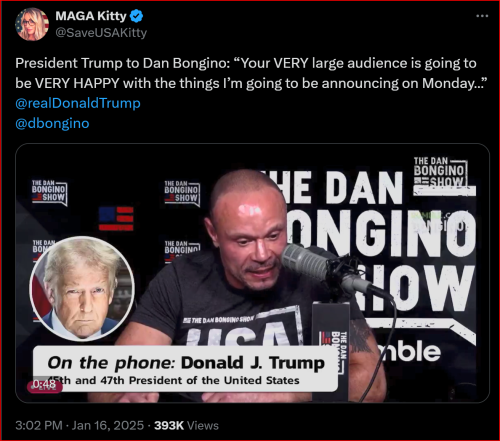This screenshot has width=500, height=441.
Task: Click the circular Trump inset photo
Action: point(82,288)
